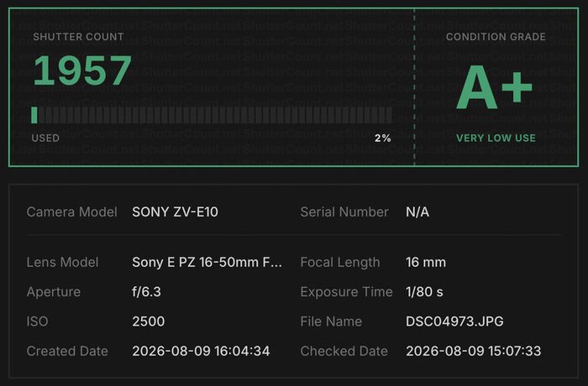Screen dimensions: 588x386
Task: Click the A+ condition grade
Action: click(494, 87)
